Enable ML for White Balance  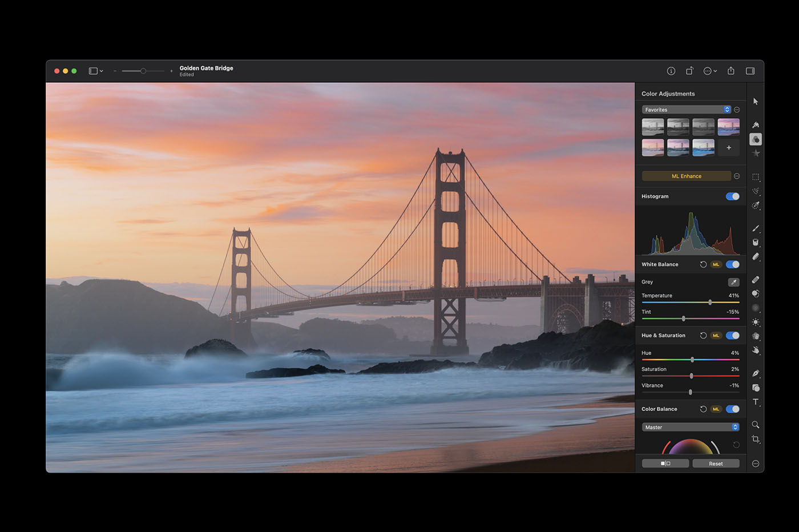coord(716,264)
